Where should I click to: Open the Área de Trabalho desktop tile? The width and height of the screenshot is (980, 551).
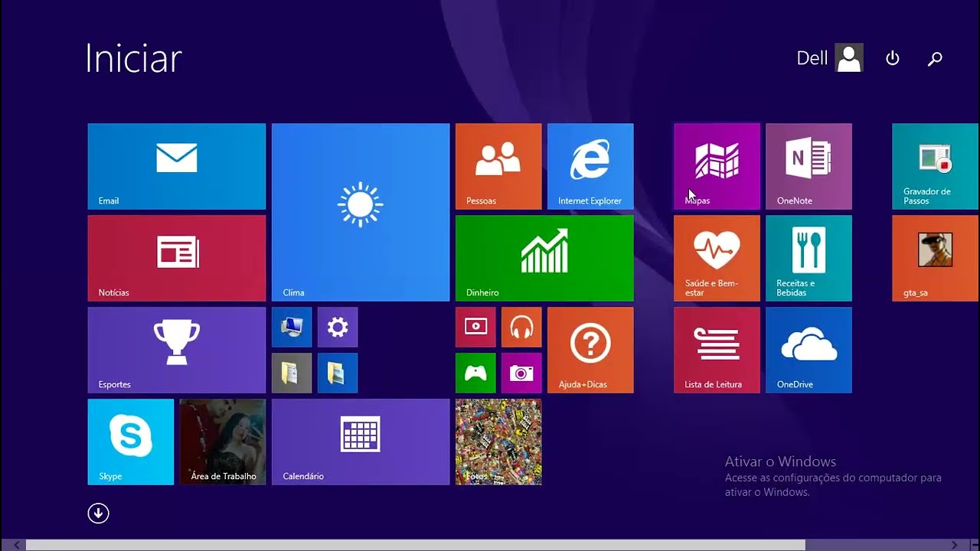(x=223, y=442)
